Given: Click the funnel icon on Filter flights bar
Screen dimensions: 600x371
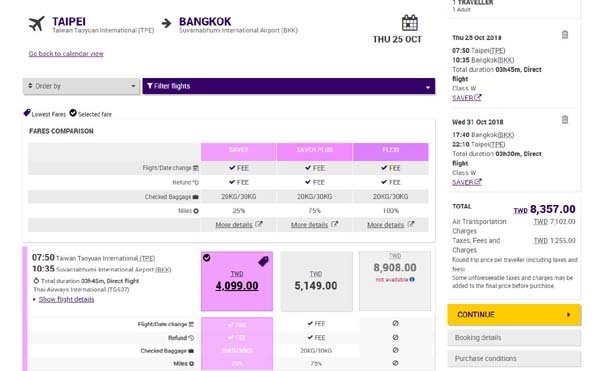Looking at the screenshot, I should point(150,86).
